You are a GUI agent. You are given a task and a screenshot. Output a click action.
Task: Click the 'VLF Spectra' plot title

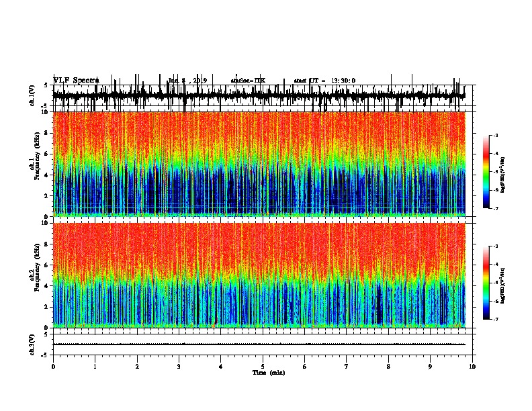click(77, 81)
